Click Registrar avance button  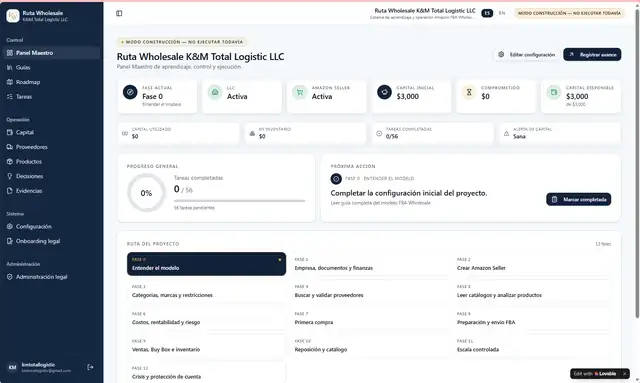click(x=592, y=54)
